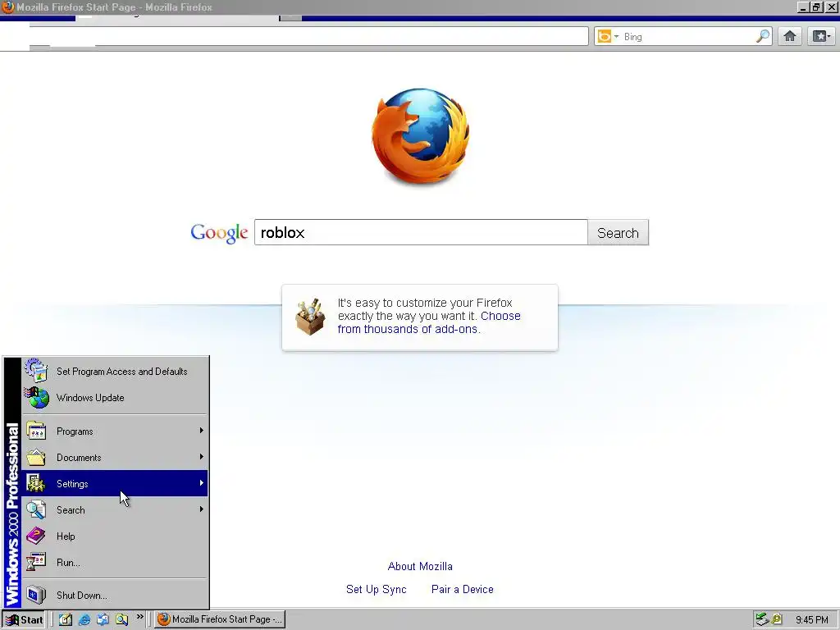Select Windows Update in the Start menu
This screenshot has width=840, height=630.
tap(115, 398)
